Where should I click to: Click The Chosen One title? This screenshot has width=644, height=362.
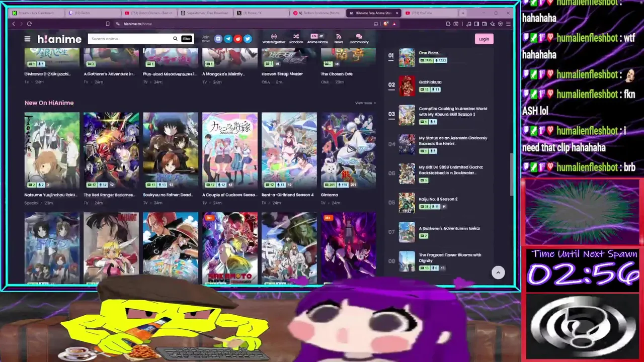337,74
